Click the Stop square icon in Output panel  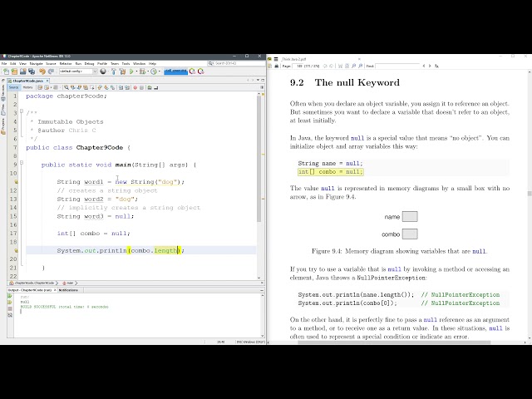coord(10,308)
